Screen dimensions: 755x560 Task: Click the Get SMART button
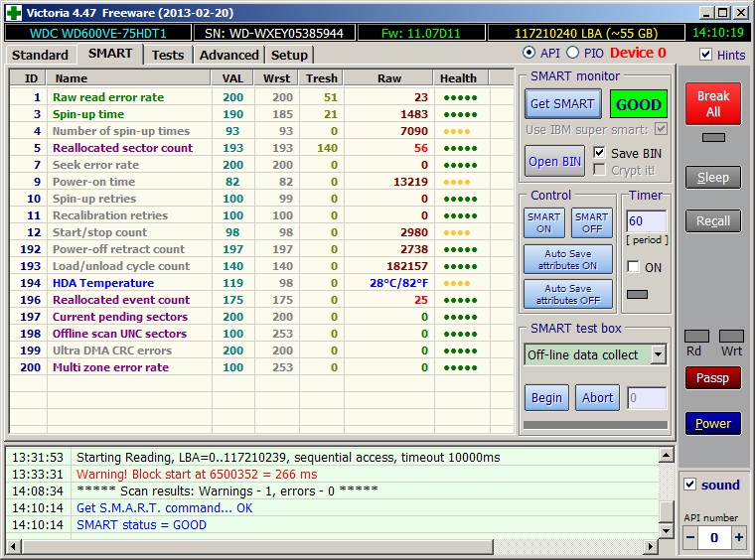point(563,104)
